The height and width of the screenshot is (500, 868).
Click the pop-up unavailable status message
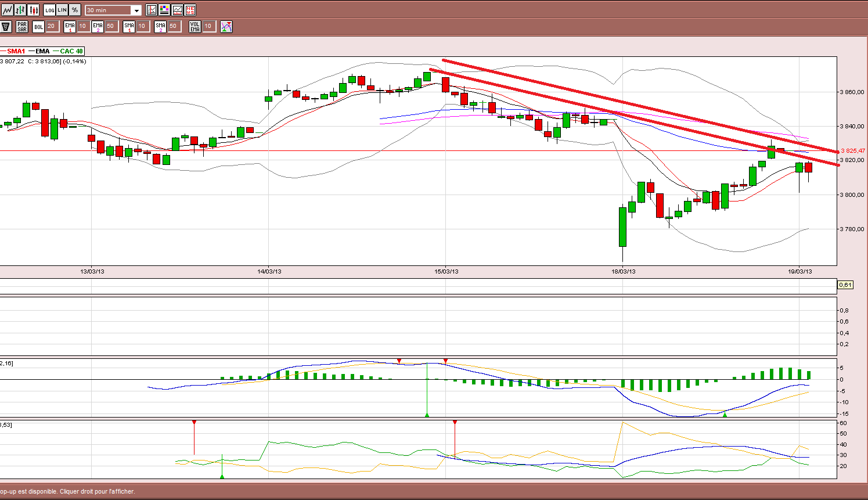pyautogui.click(x=67, y=491)
